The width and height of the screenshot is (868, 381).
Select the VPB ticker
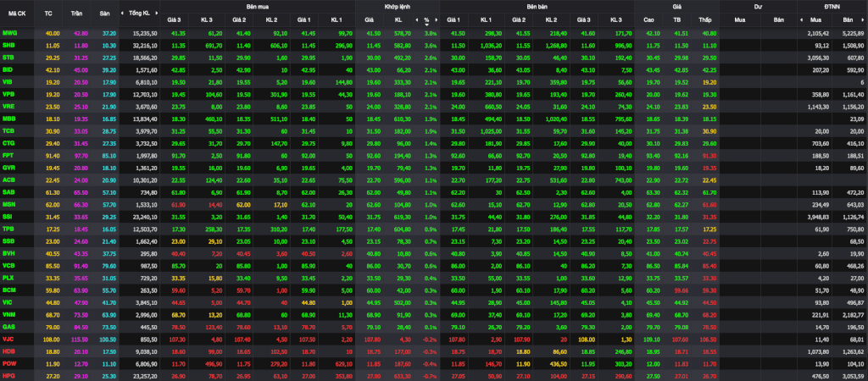[x=8, y=94]
